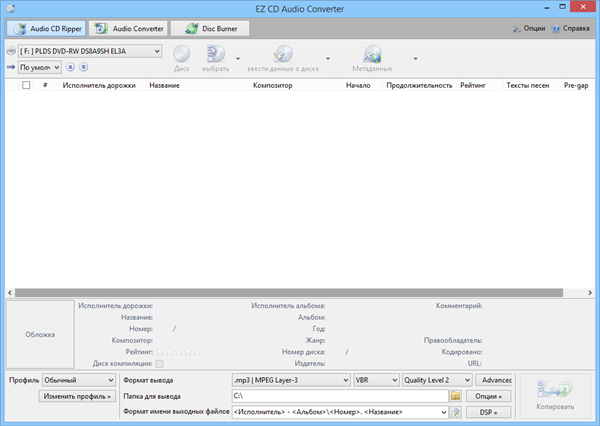The width and height of the screenshot is (600, 426).
Task: Toggle the select-all checkbox in track header
Action: click(27, 86)
